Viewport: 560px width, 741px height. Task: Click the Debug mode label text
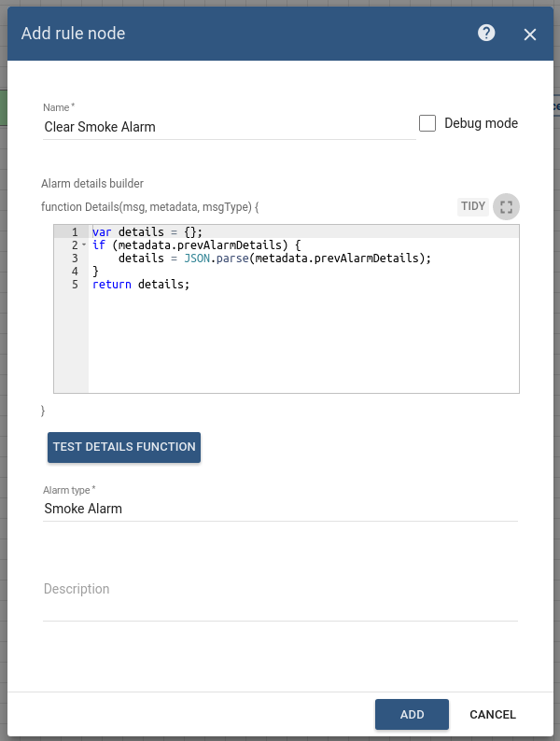pyautogui.click(x=481, y=123)
